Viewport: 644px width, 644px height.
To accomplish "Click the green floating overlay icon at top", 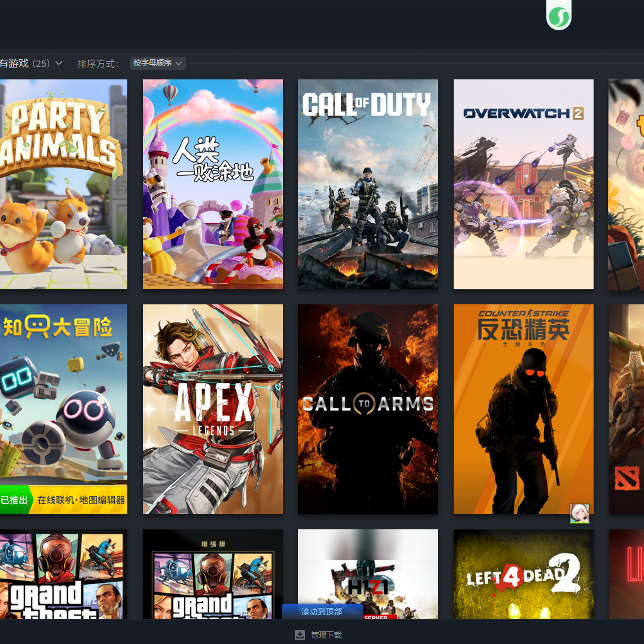I will click(558, 16).
